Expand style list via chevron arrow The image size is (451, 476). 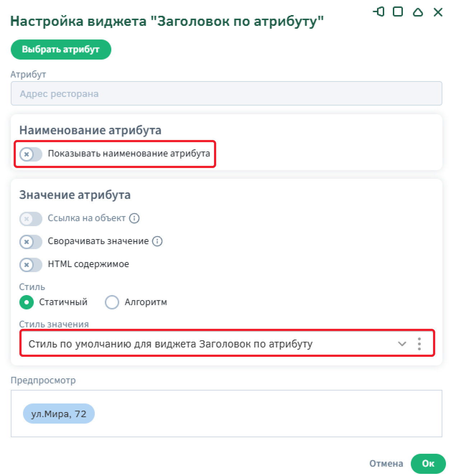402,344
